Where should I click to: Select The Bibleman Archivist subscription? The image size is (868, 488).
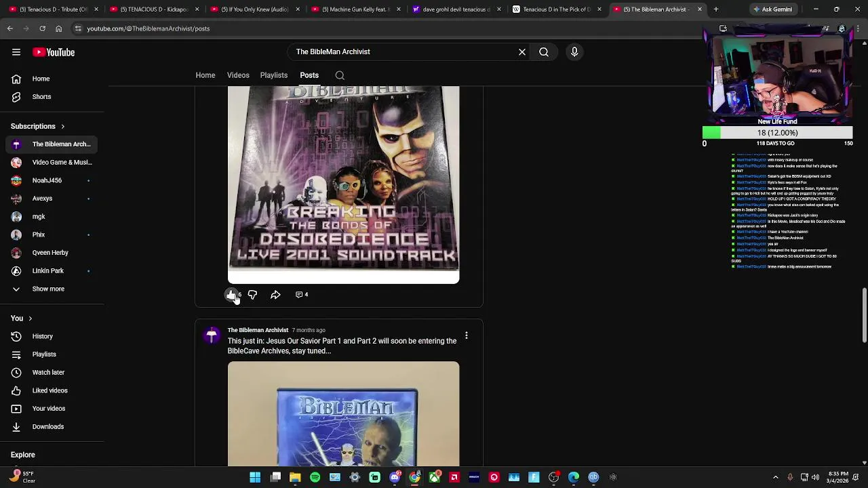(x=52, y=144)
